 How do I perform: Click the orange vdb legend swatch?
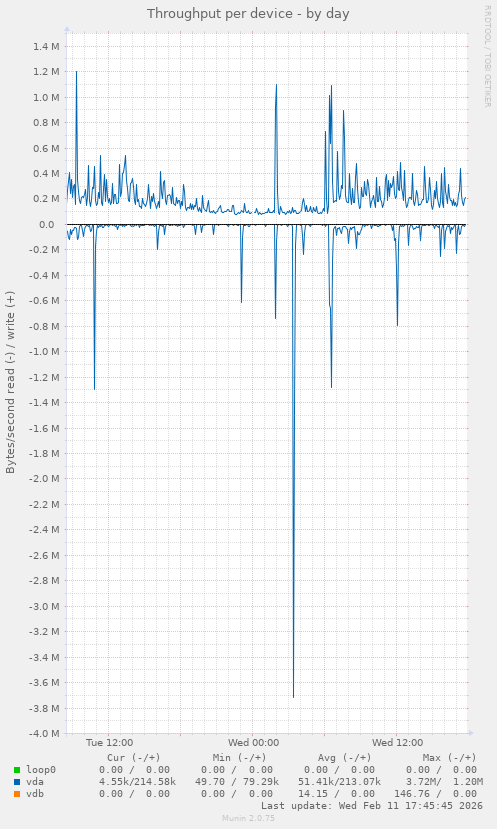17,794
